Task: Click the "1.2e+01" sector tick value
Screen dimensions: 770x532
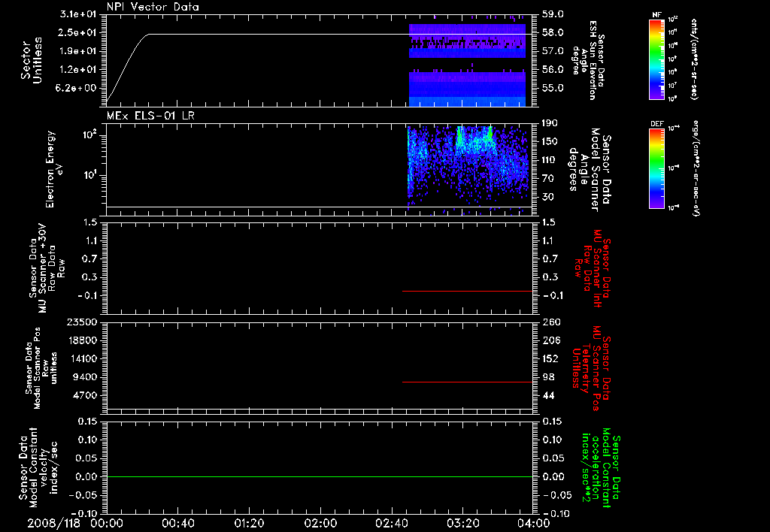Action: (78, 70)
